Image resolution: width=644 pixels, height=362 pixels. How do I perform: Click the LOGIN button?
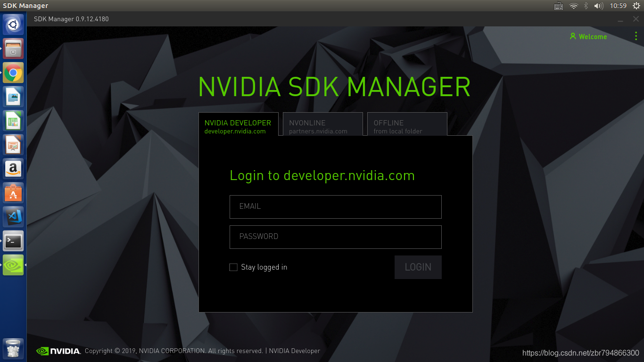(418, 267)
